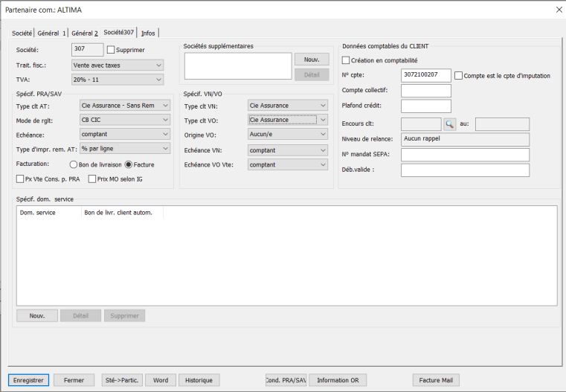The image size is (566, 392).
Task: Click the Compte collectif field
Action: point(426,91)
